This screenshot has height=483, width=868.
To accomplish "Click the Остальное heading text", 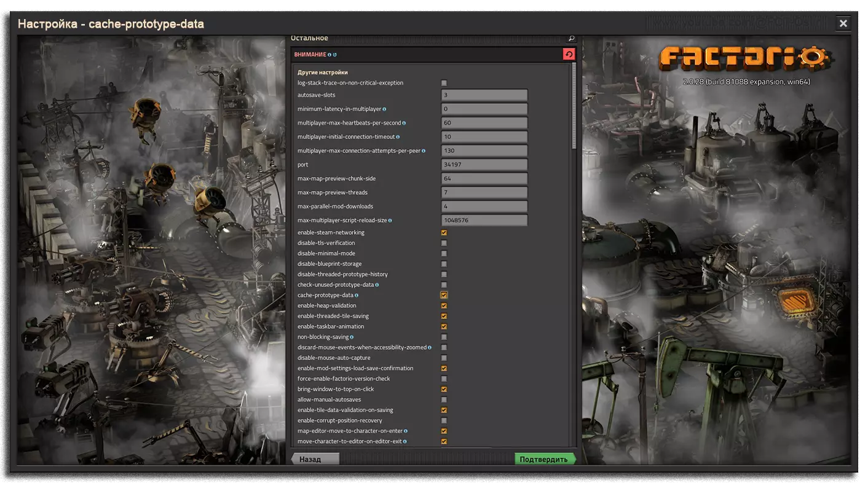I will 309,38.
